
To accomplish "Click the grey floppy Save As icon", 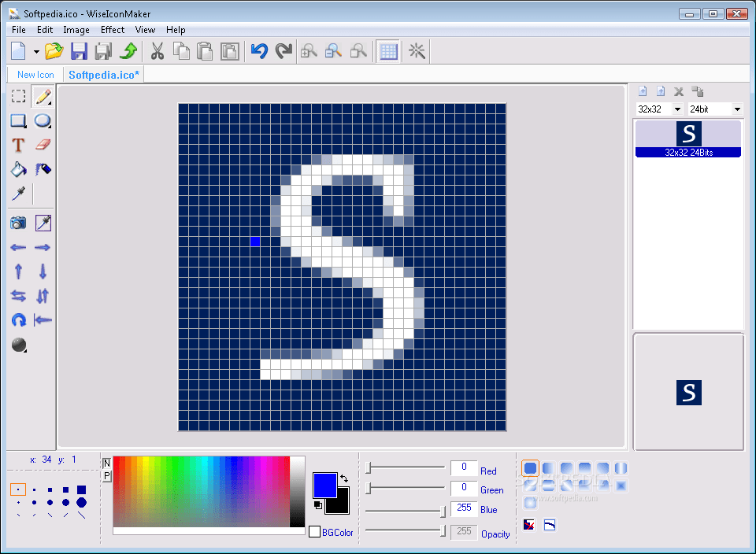I will pos(103,51).
